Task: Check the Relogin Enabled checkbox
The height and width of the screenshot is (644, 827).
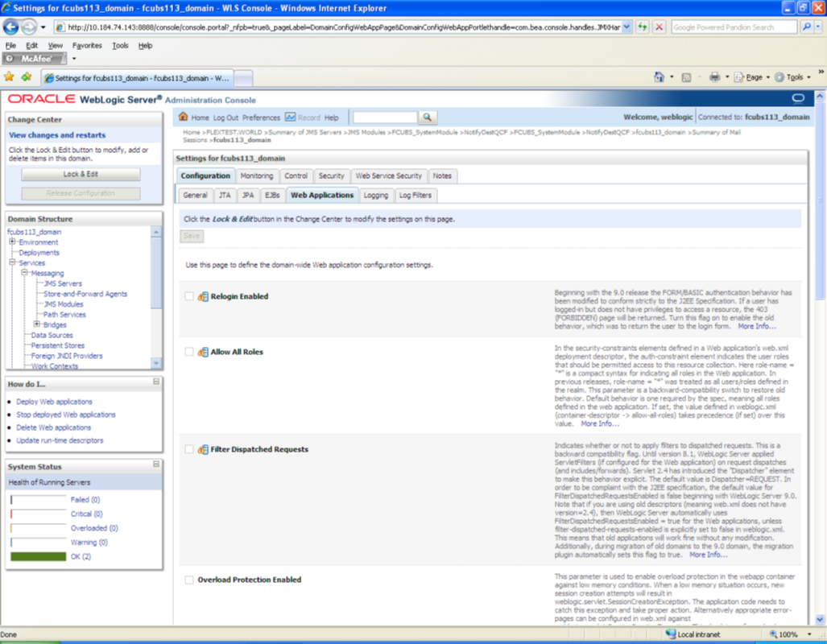Action: point(188,296)
